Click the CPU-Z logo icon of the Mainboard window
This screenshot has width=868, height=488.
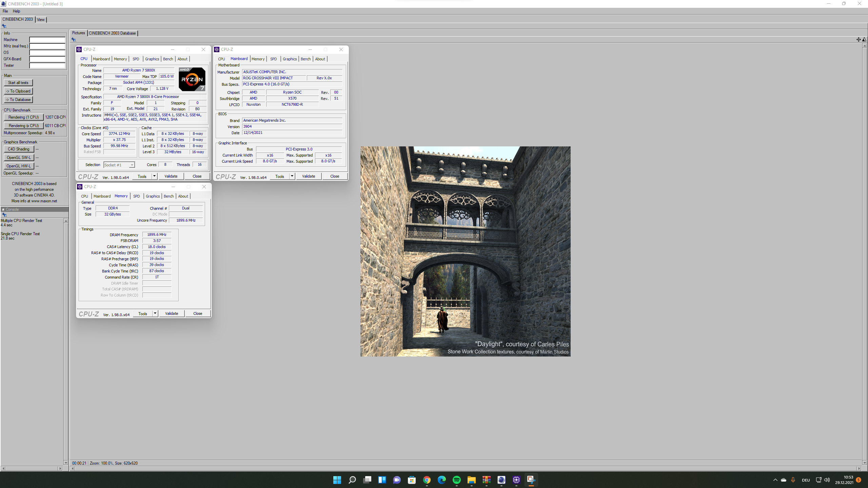tap(217, 49)
